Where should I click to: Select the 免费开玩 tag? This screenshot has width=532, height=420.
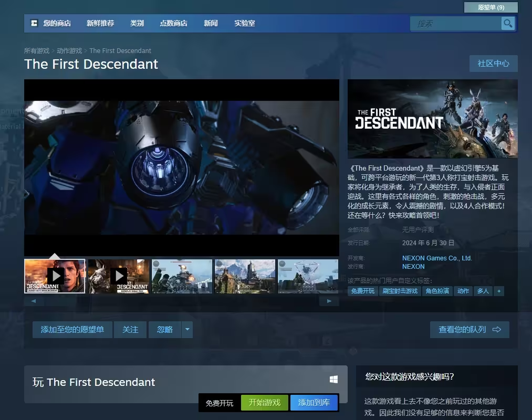pyautogui.click(x=363, y=291)
